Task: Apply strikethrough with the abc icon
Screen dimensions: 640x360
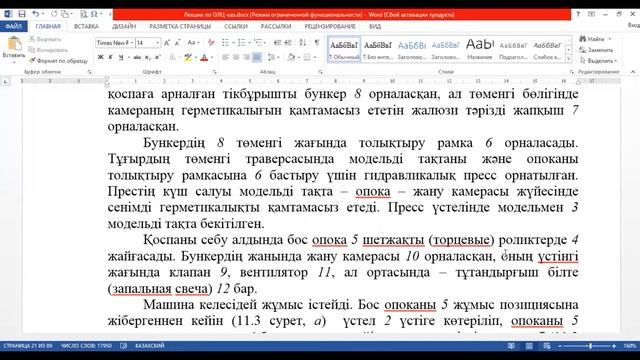Action: [137, 57]
